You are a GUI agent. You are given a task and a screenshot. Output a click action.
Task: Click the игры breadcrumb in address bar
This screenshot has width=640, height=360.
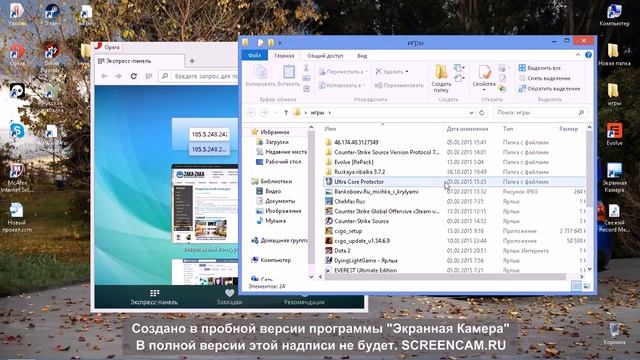(317, 113)
